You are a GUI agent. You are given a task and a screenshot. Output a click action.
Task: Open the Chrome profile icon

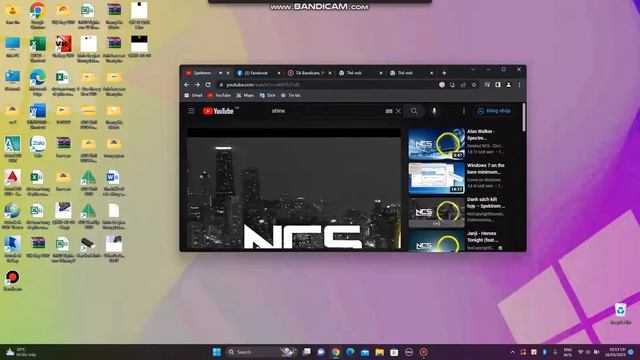coord(509,84)
